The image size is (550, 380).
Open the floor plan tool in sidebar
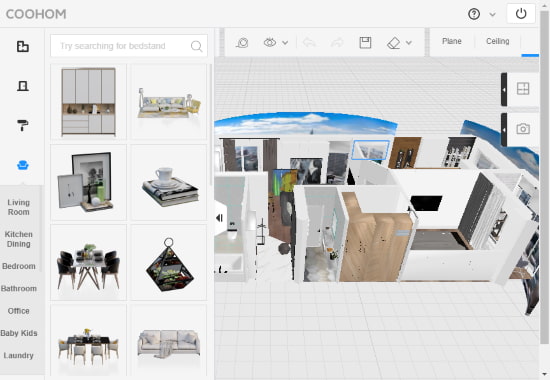pos(23,46)
